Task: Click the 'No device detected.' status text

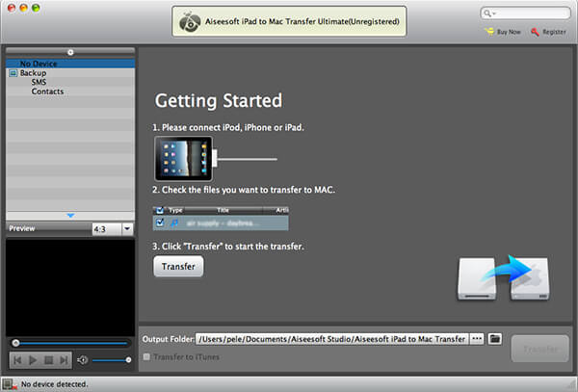Action: click(x=55, y=384)
